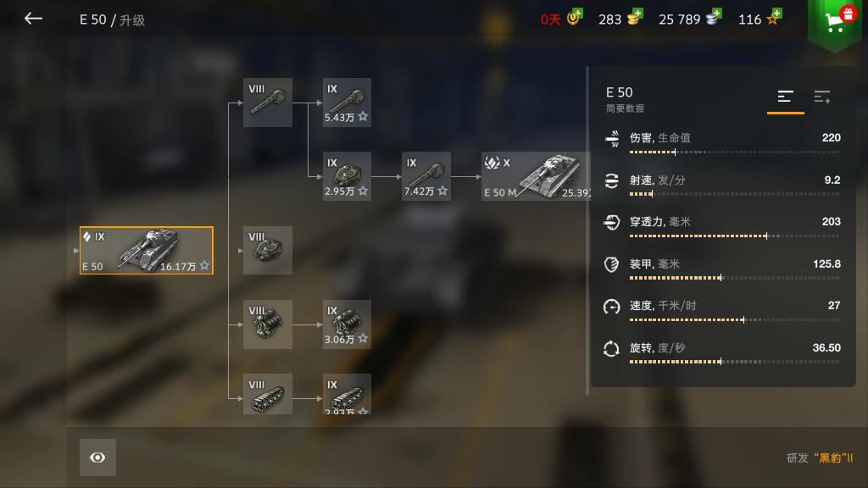Image resolution: width=868 pixels, height=488 pixels.
Task: Select the tier IX turret costing 2.95万
Action: tap(347, 176)
